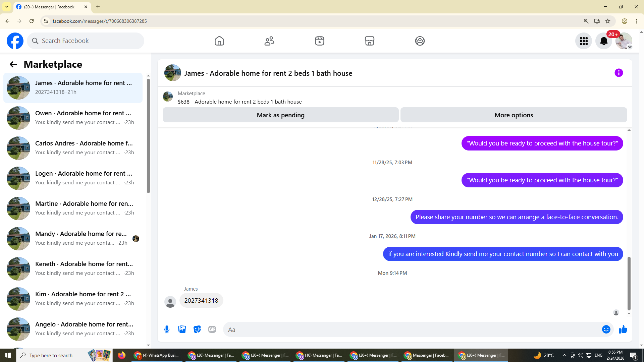This screenshot has width=644, height=362.
Task: Go back from Marketplace with arrow
Action: point(13,64)
